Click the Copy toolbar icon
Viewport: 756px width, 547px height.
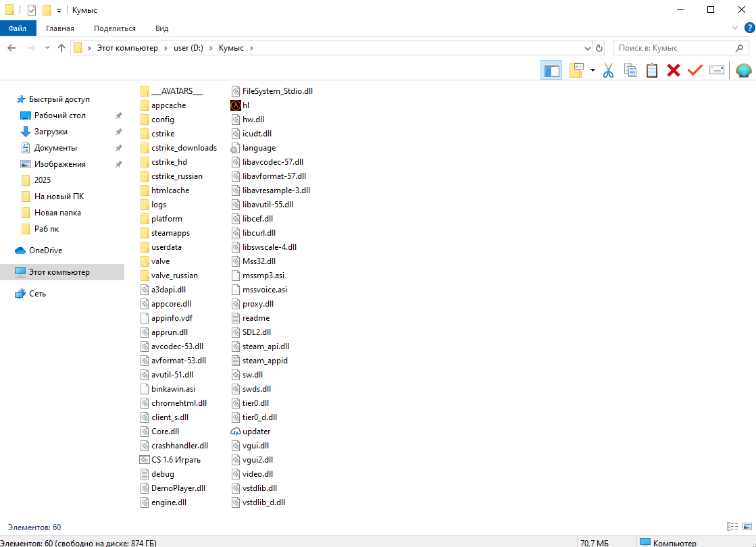[x=630, y=70]
